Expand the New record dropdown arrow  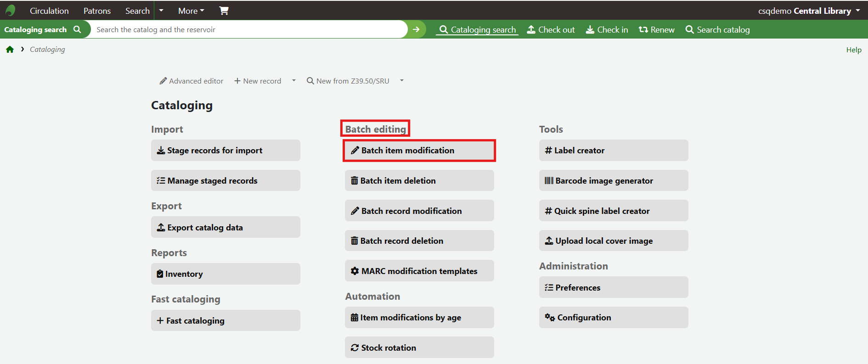(x=294, y=81)
